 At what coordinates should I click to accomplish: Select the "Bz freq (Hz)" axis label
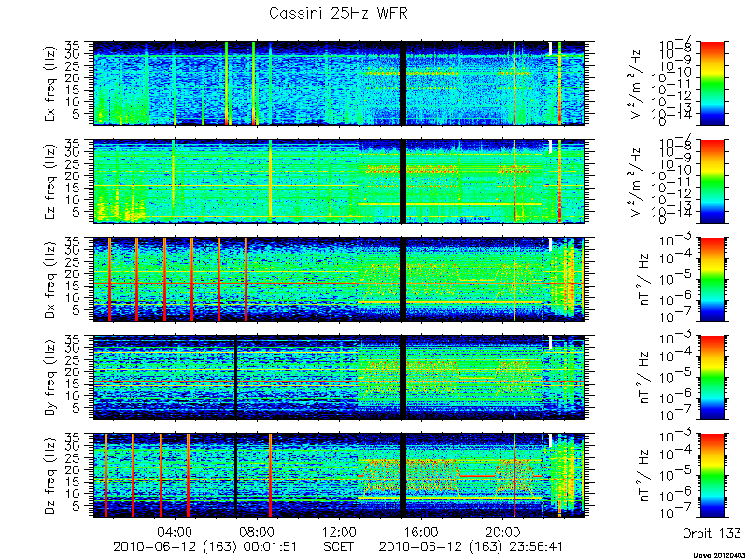(50, 476)
